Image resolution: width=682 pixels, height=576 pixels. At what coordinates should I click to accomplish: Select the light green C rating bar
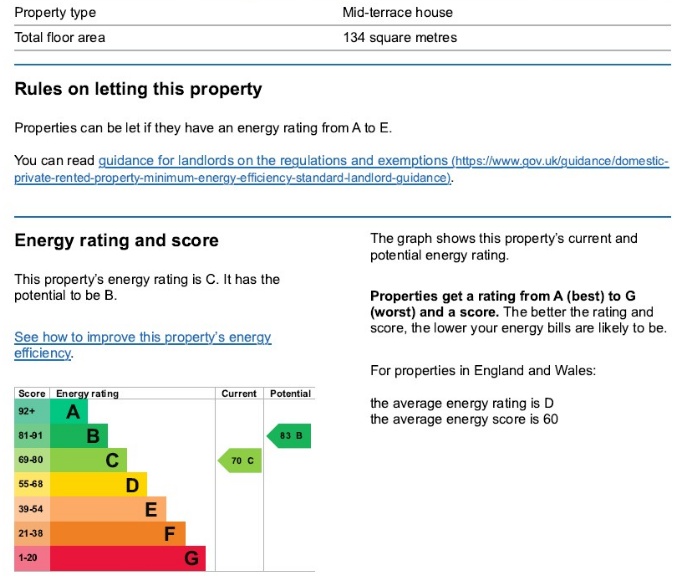[x=88, y=460]
